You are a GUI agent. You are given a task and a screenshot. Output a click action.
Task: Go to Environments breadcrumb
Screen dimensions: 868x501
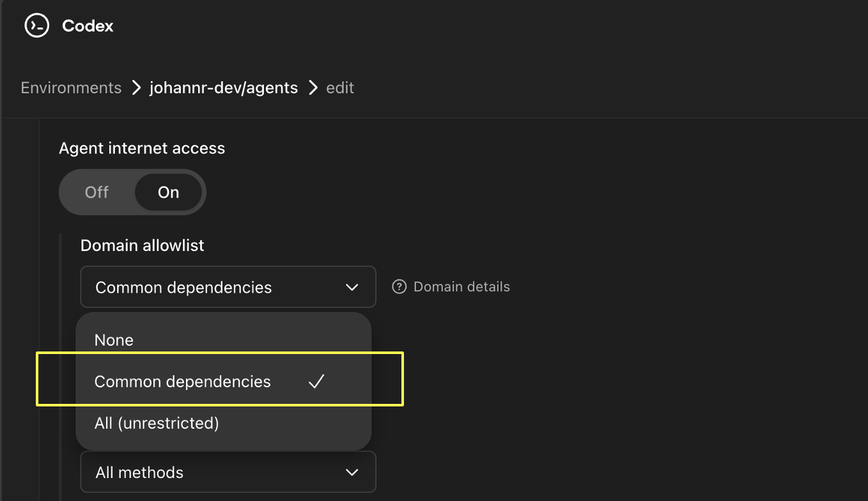(71, 88)
